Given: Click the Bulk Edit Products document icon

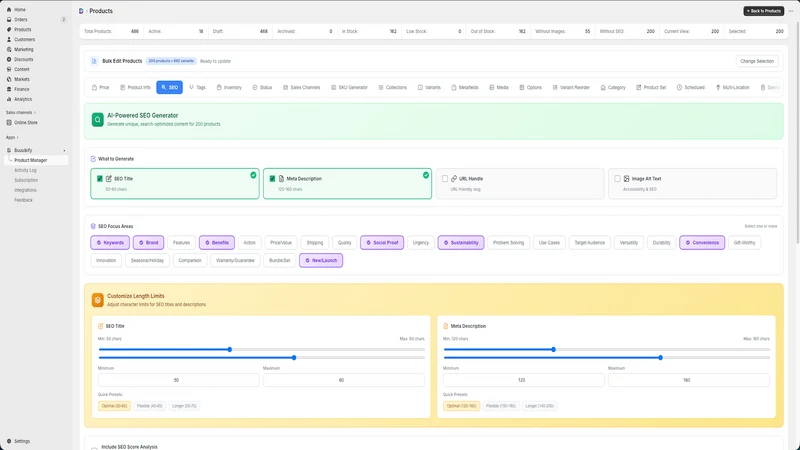Looking at the screenshot, I should pyautogui.click(x=94, y=61).
